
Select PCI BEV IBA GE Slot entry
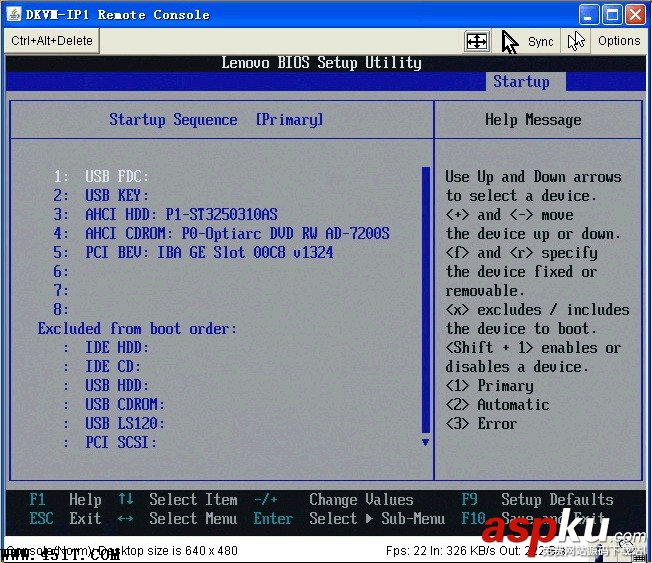[193, 252]
